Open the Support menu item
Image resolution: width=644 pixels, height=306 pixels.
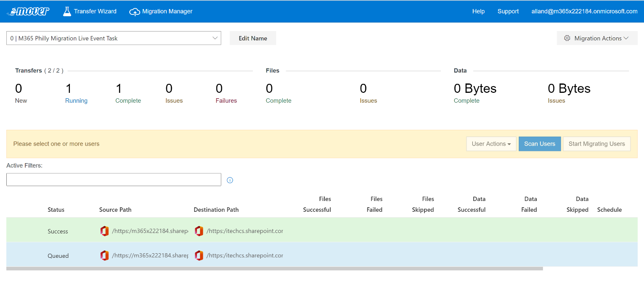[508, 11]
